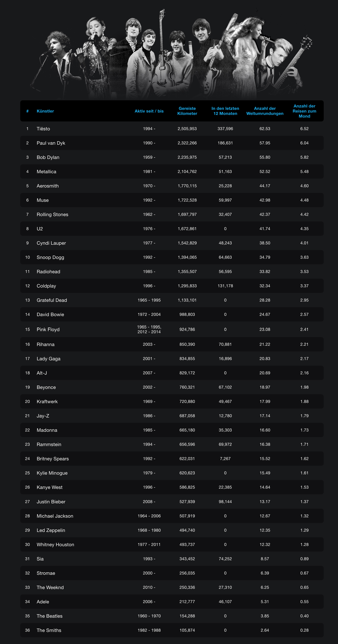
Task: Click the # rank column header
Action: tap(28, 111)
